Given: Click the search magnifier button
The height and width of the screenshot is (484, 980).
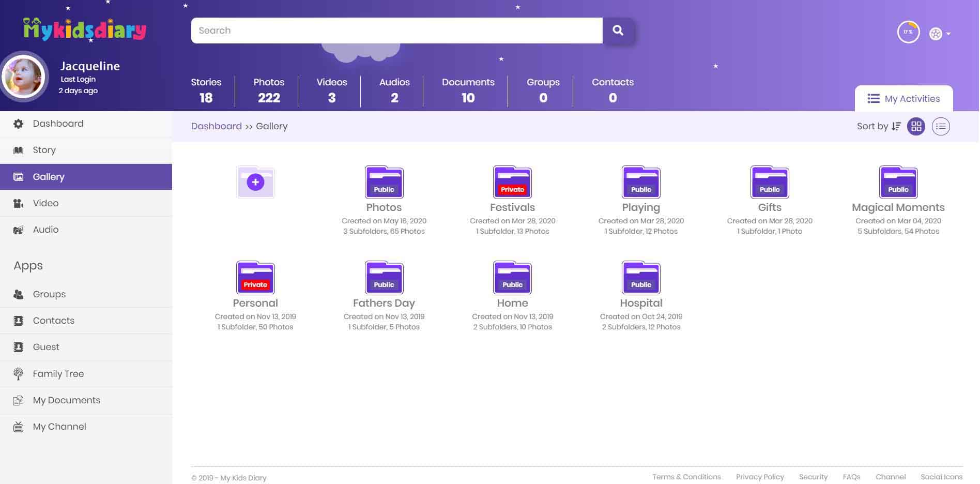Looking at the screenshot, I should [x=618, y=31].
